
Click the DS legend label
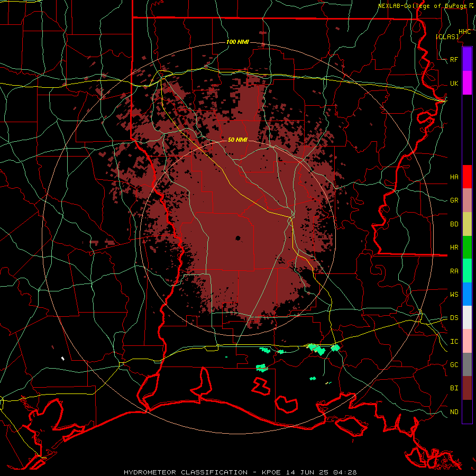[454, 318]
